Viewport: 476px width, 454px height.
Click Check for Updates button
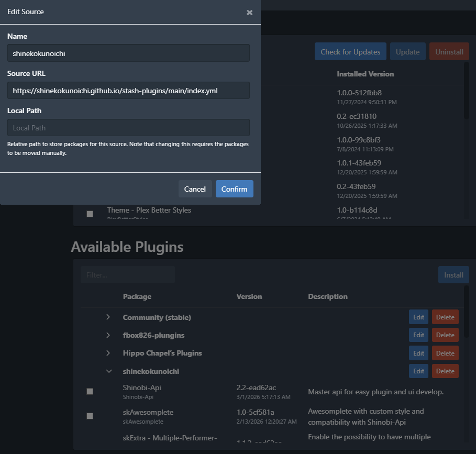[x=350, y=52]
